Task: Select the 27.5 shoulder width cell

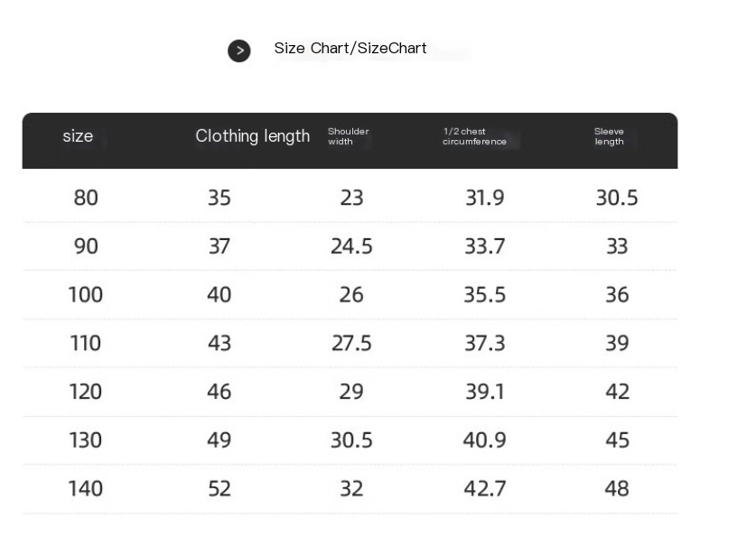Action: tap(351, 344)
